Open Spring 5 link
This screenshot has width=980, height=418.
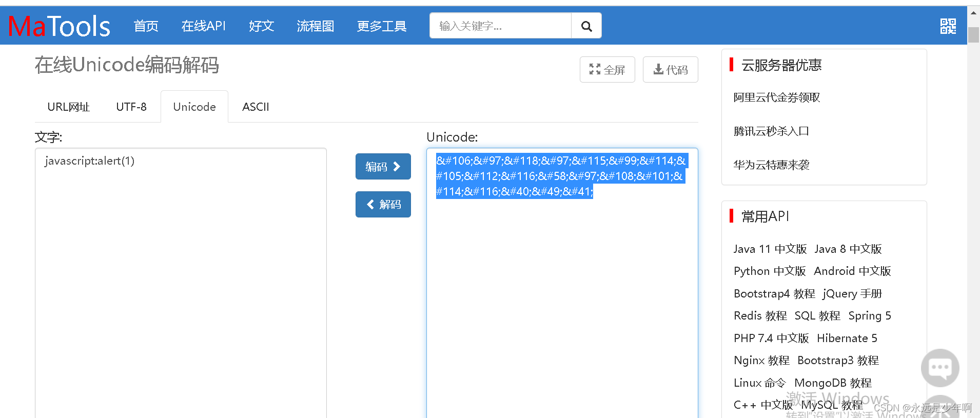point(870,315)
